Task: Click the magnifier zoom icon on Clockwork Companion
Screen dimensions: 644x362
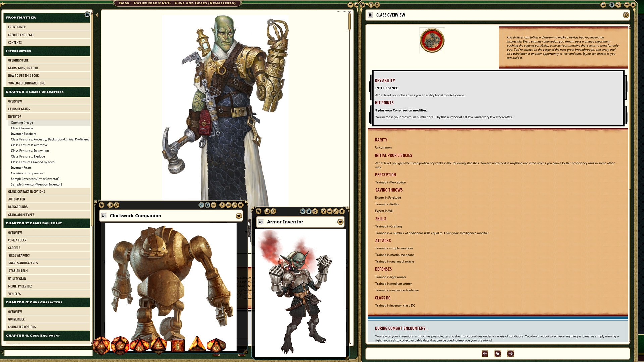Action: pyautogui.click(x=201, y=205)
